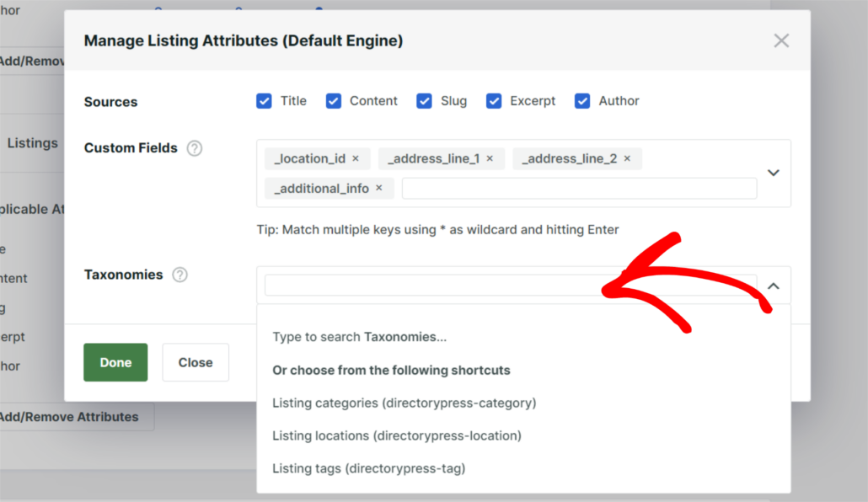Remove the _address_line_2 custom field
The height and width of the screenshot is (502, 868).
coord(626,158)
